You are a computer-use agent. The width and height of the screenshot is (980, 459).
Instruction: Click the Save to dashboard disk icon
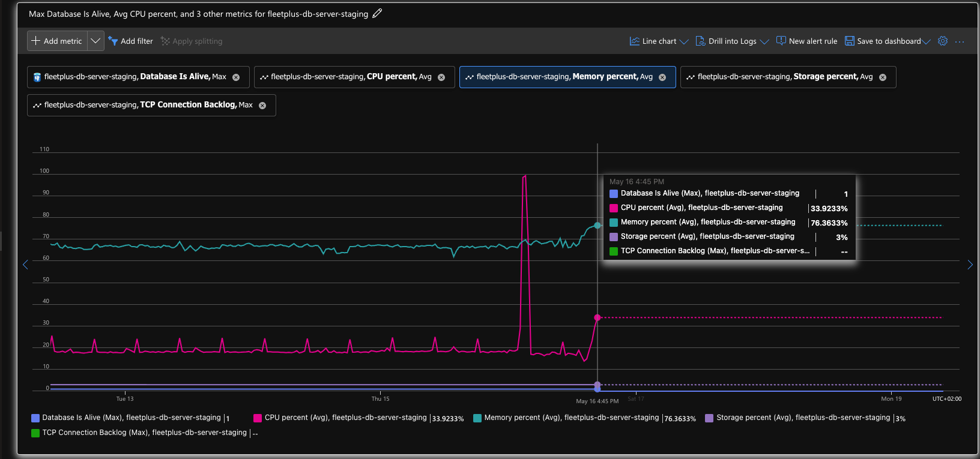coord(849,41)
